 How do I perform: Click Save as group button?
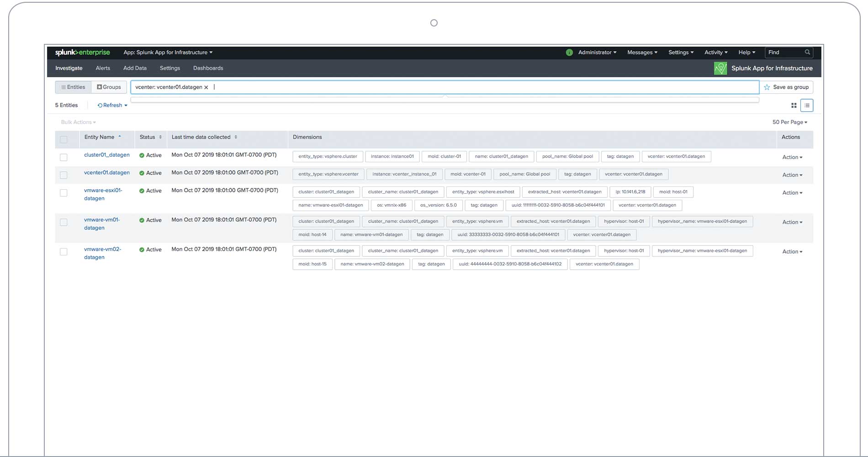pos(786,87)
